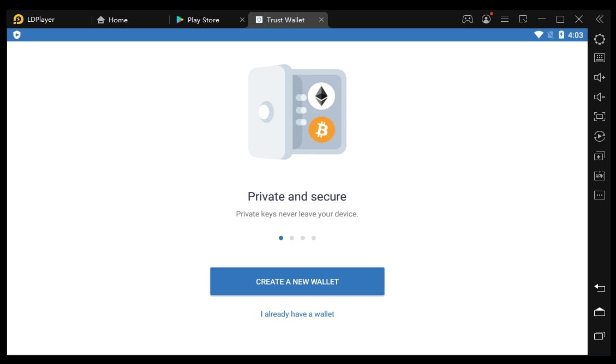The height and width of the screenshot is (364, 616).
Task: Expand the sidebar more options ellipsis
Action: pos(599,195)
